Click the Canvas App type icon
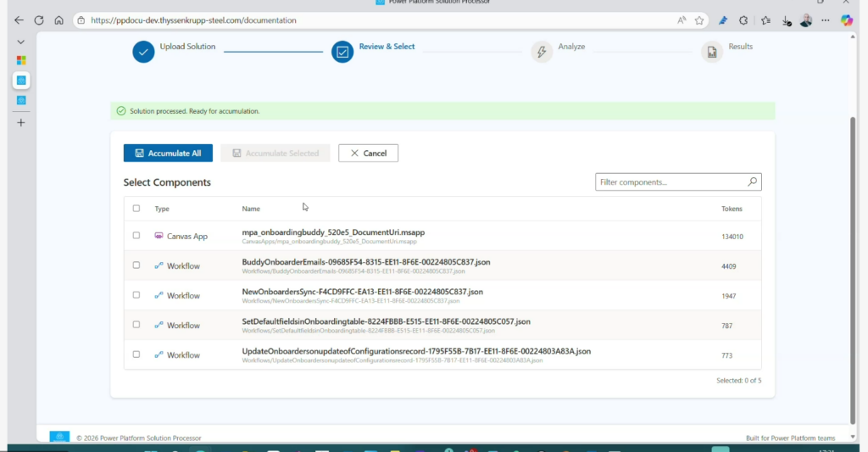This screenshot has width=868, height=452. click(x=159, y=236)
